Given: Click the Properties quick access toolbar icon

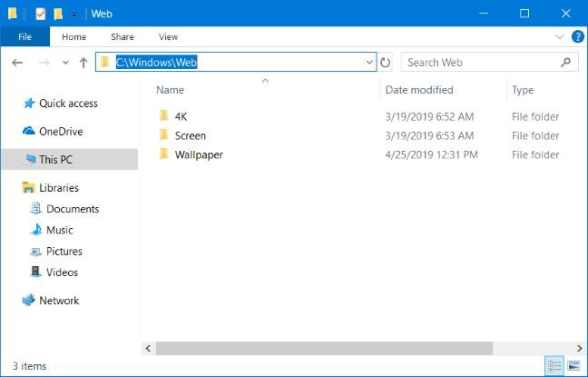Looking at the screenshot, I should tap(40, 14).
